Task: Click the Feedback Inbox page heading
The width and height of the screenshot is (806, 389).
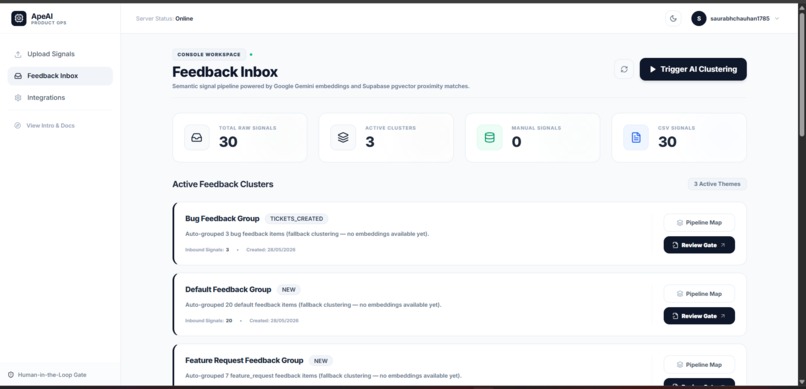Action: pyautogui.click(x=225, y=72)
